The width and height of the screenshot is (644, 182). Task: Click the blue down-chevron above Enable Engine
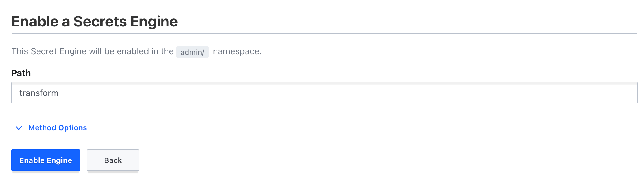[x=19, y=128]
